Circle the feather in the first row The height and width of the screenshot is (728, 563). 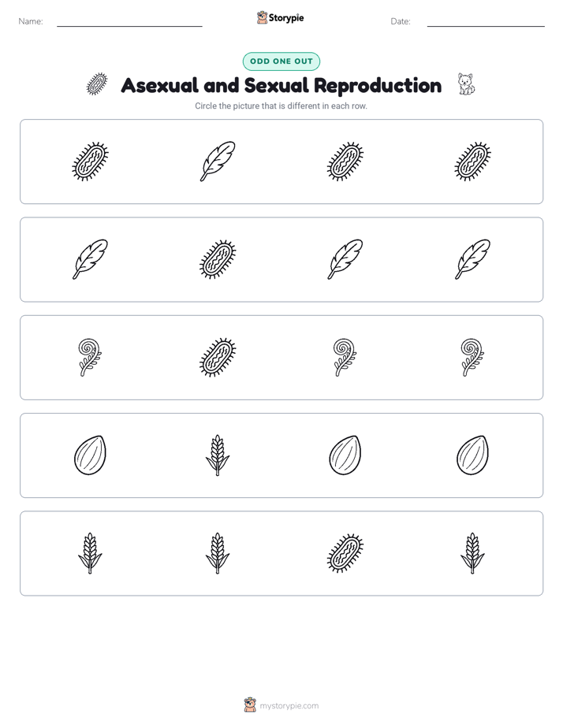(218, 161)
